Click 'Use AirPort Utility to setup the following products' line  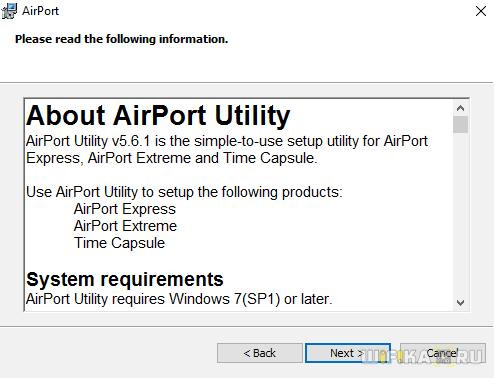coord(184,192)
